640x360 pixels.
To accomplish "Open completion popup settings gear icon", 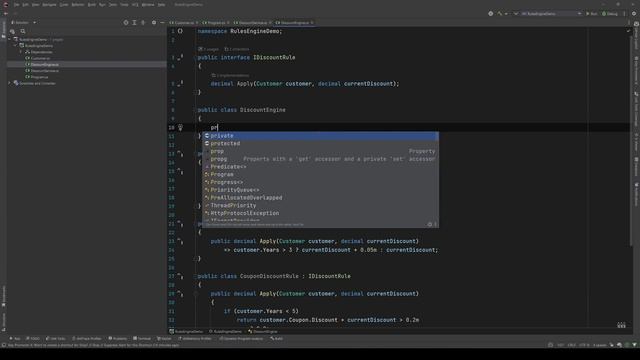I will coord(429,224).
